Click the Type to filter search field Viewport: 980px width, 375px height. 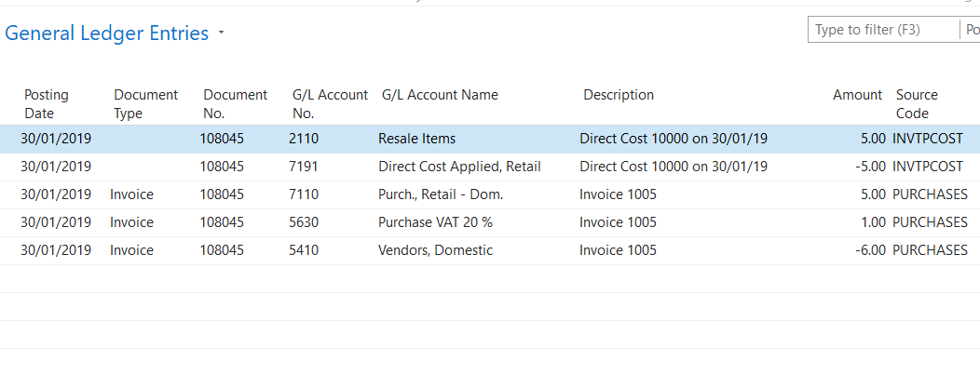pyautogui.click(x=880, y=30)
